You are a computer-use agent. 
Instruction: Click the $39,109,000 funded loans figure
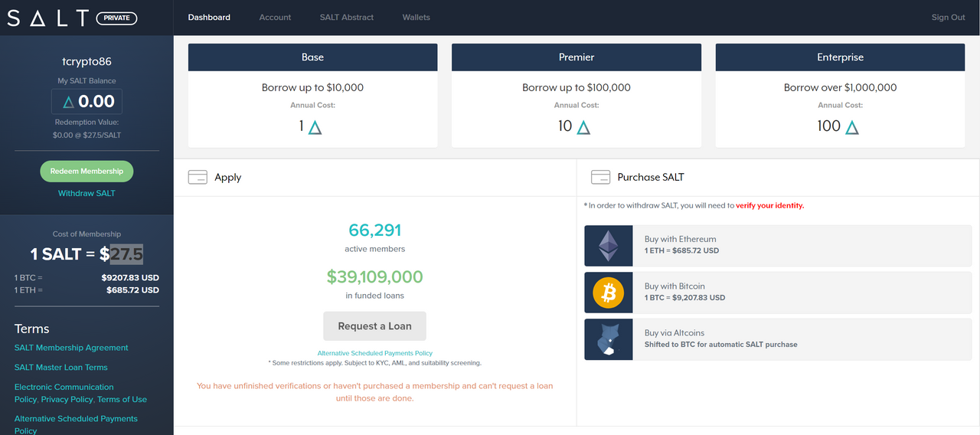pos(374,276)
